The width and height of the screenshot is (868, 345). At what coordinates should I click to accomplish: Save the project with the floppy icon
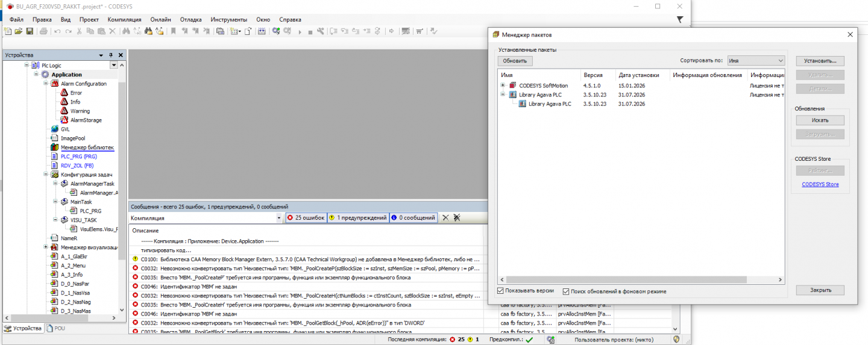(30, 31)
